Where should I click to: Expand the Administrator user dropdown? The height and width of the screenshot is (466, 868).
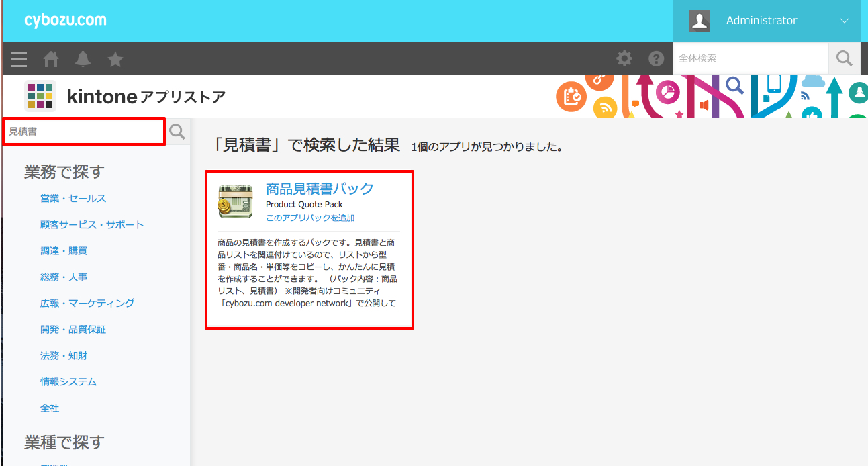(844, 21)
